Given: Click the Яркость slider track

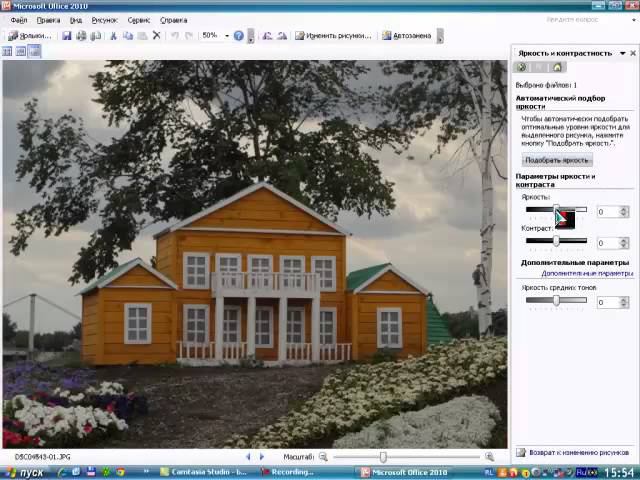Looking at the screenshot, I should pyautogui.click(x=556, y=209).
